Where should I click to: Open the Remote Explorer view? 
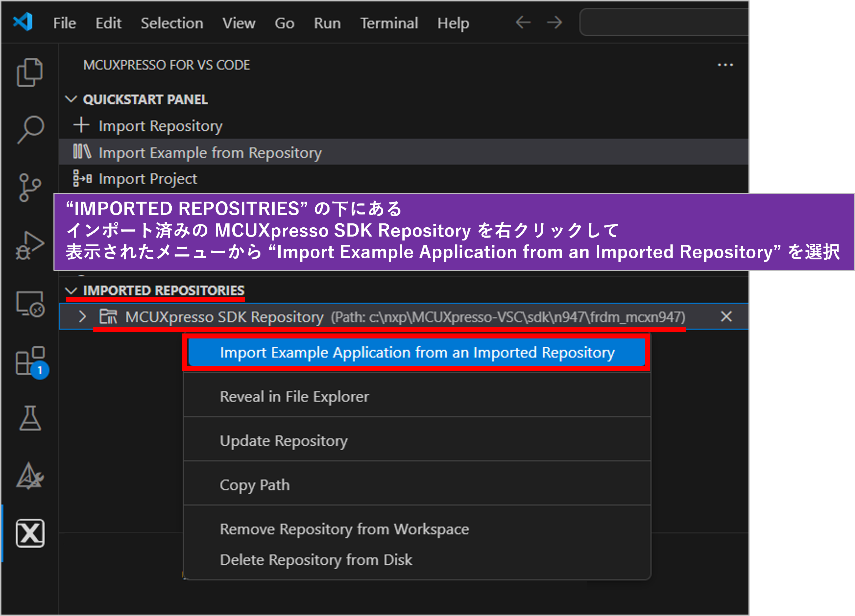(30, 304)
